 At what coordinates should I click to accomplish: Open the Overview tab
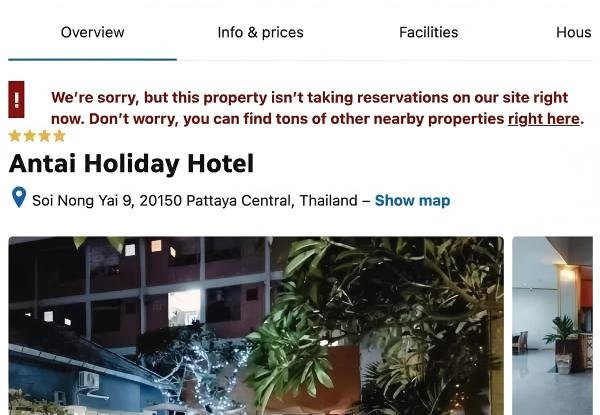pyautogui.click(x=92, y=33)
